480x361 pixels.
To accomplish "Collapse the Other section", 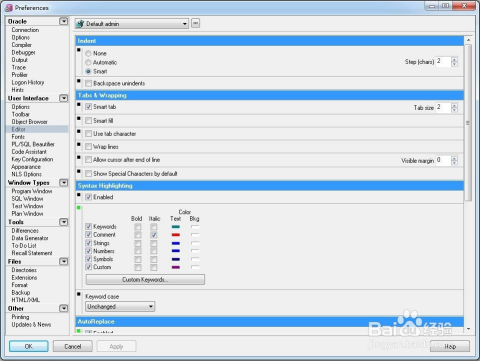I will (x=63, y=308).
